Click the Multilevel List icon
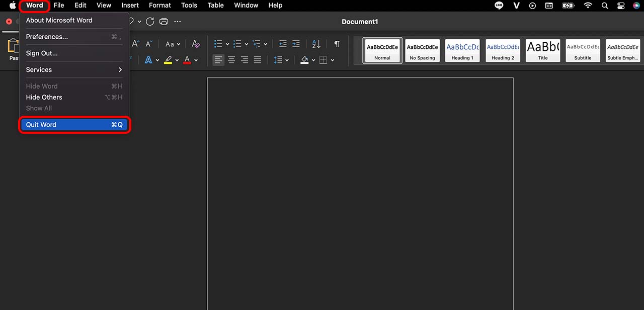This screenshot has width=644, height=310. tap(257, 44)
